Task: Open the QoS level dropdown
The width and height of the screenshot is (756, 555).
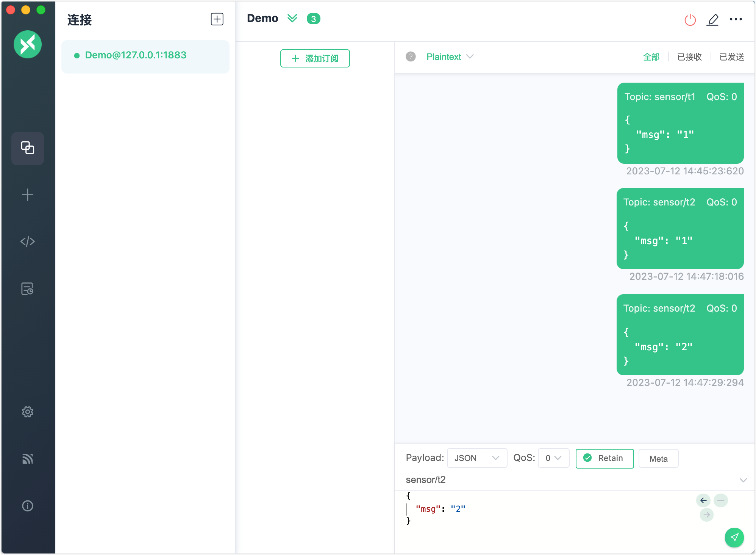Action: (x=553, y=458)
